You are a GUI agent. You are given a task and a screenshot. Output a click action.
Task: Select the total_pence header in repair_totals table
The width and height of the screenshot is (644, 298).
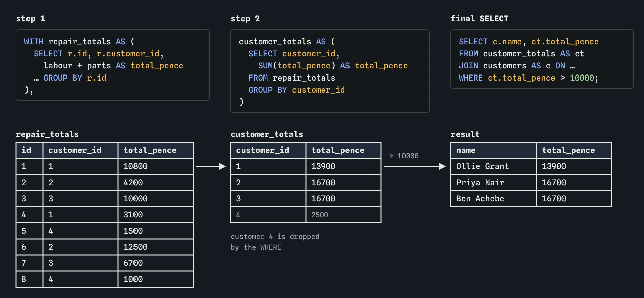156,150
